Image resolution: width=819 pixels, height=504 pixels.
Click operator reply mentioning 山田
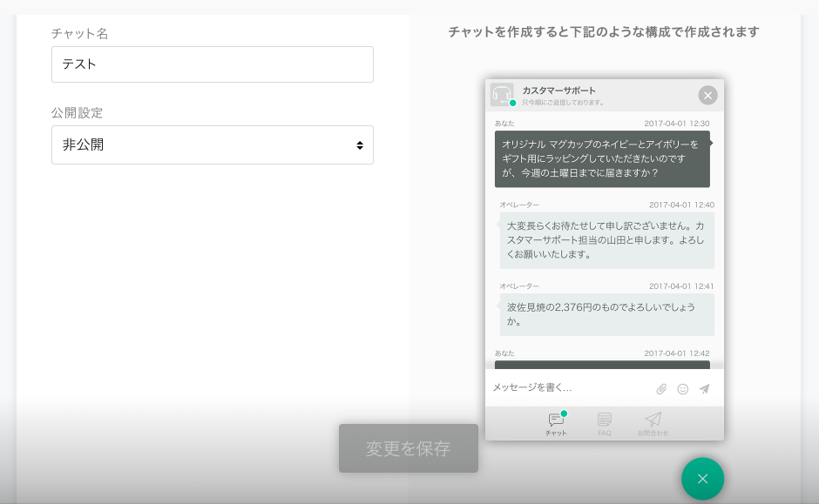[x=606, y=239]
